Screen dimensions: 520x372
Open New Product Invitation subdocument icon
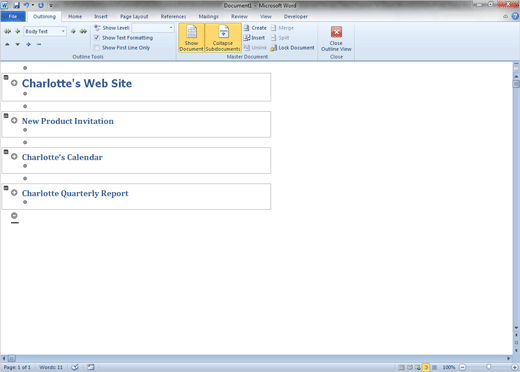pyautogui.click(x=6, y=116)
